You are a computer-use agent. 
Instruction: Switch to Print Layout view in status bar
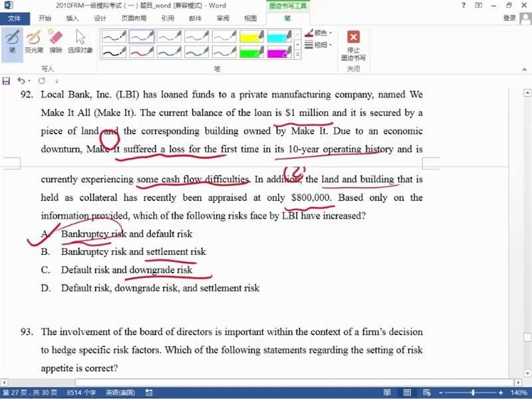[x=406, y=392]
